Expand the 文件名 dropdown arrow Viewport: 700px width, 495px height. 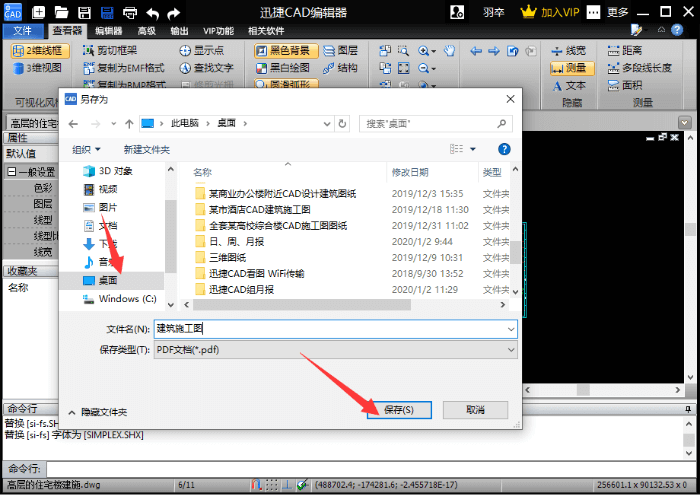[511, 329]
